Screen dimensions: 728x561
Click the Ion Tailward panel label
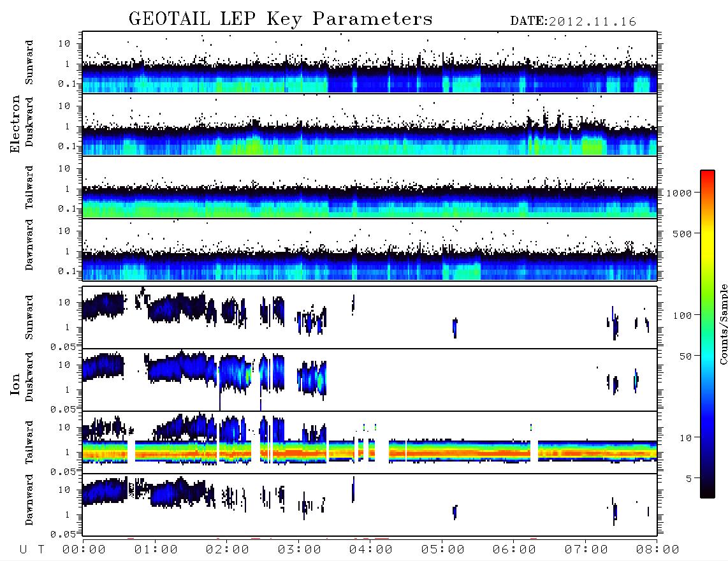[29, 442]
